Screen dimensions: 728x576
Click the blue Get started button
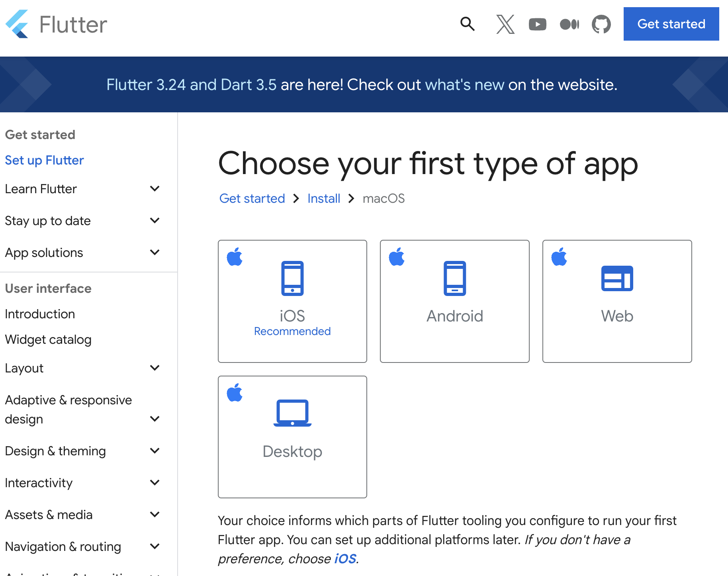671,24
